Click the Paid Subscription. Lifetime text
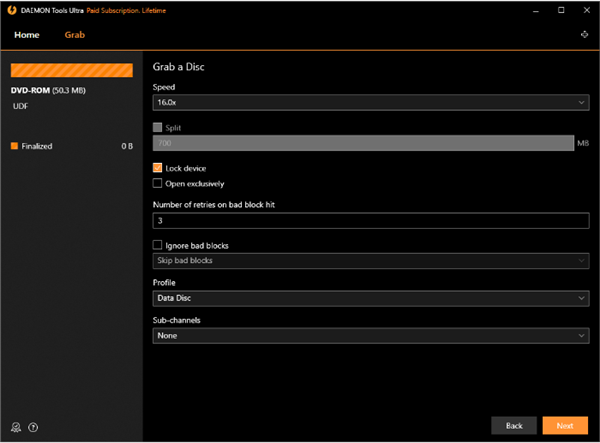600x443 pixels. [126, 11]
